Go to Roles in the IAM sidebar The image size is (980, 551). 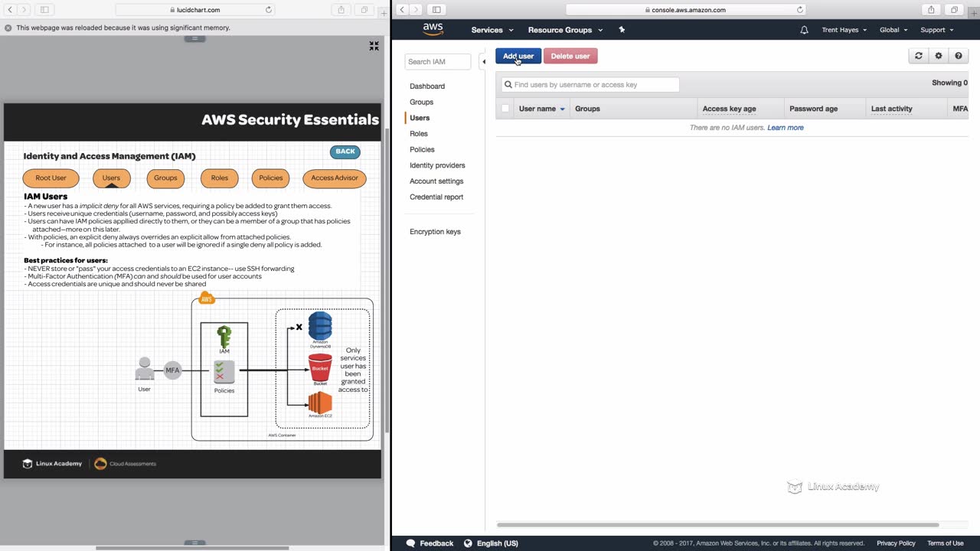click(x=419, y=134)
